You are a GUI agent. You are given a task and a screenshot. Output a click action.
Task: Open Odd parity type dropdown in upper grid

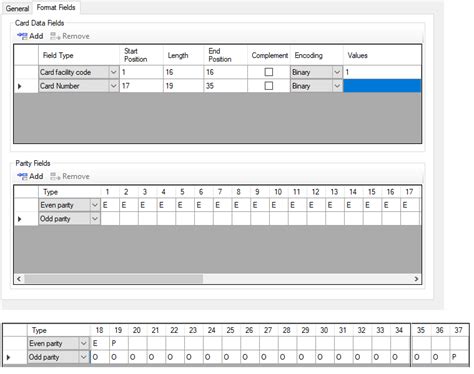tap(95, 219)
